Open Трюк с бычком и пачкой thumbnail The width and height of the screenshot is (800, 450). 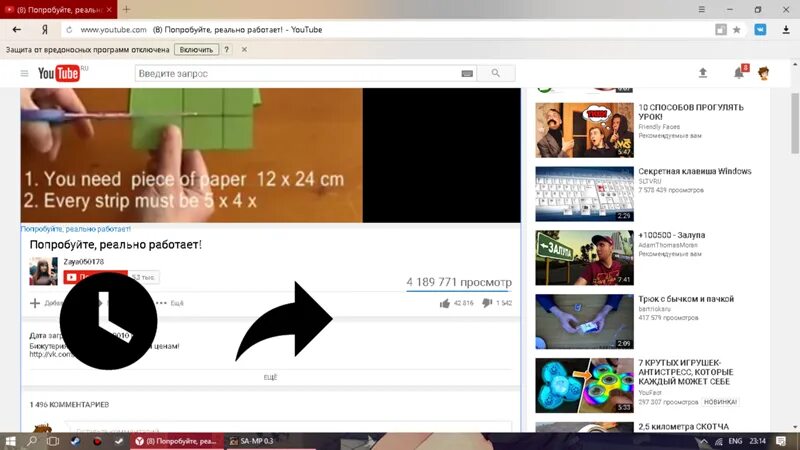pyautogui.click(x=585, y=321)
